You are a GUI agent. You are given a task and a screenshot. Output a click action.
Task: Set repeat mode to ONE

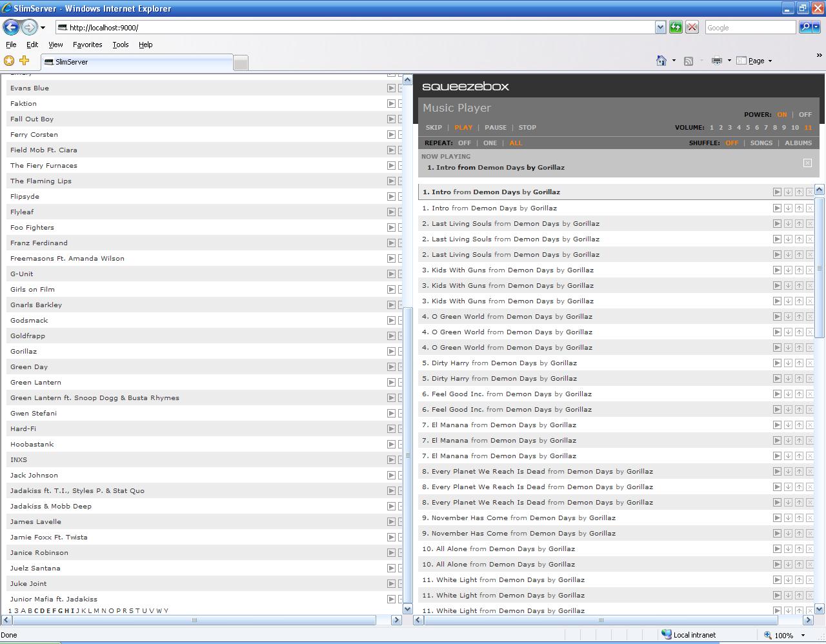490,143
